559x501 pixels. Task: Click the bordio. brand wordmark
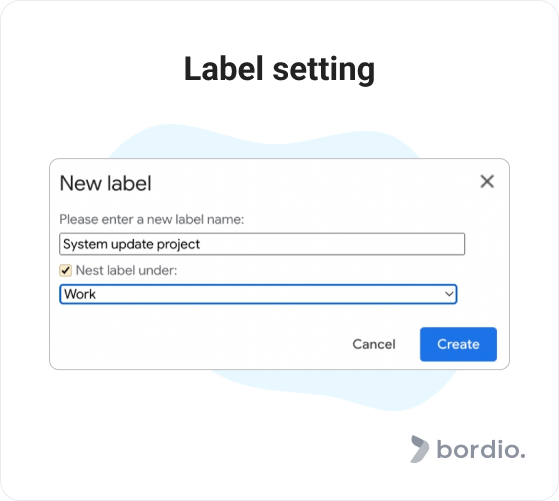point(481,449)
